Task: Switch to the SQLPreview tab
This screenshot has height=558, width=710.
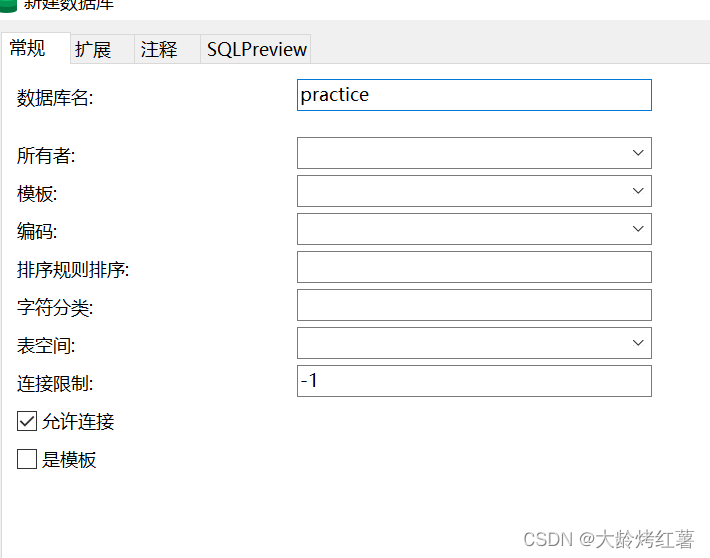Action: coord(256,49)
